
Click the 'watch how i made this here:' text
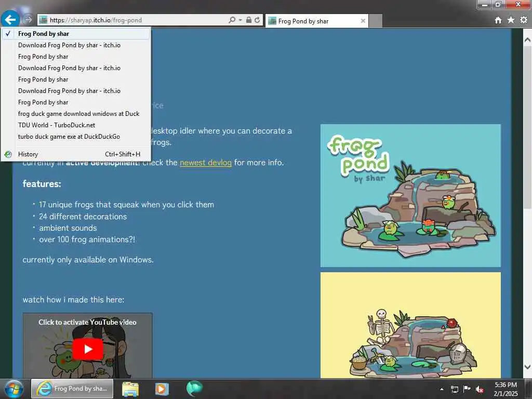(x=73, y=300)
